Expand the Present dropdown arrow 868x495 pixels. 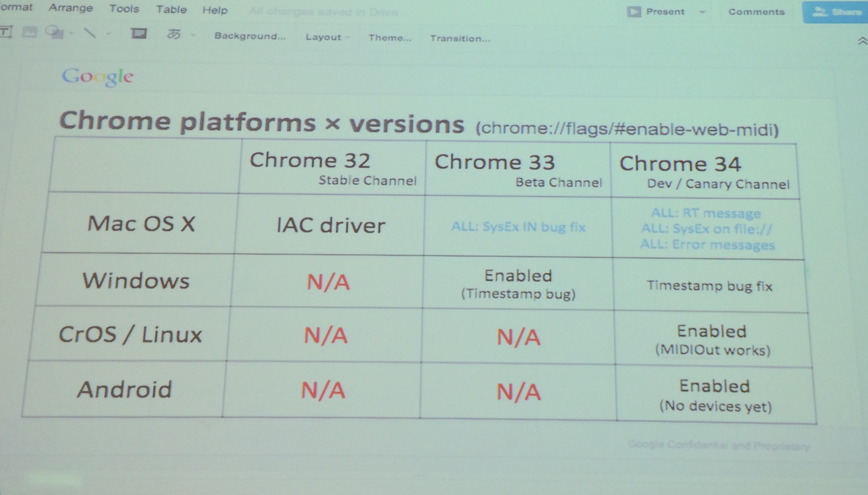point(702,12)
